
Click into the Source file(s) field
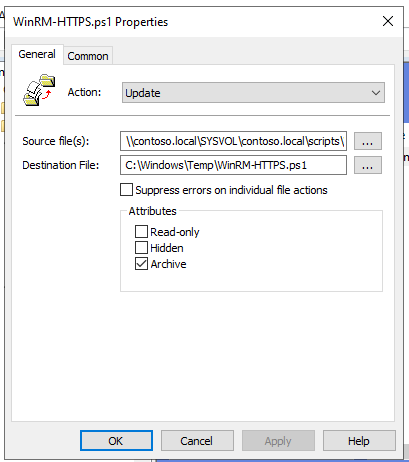point(233,141)
